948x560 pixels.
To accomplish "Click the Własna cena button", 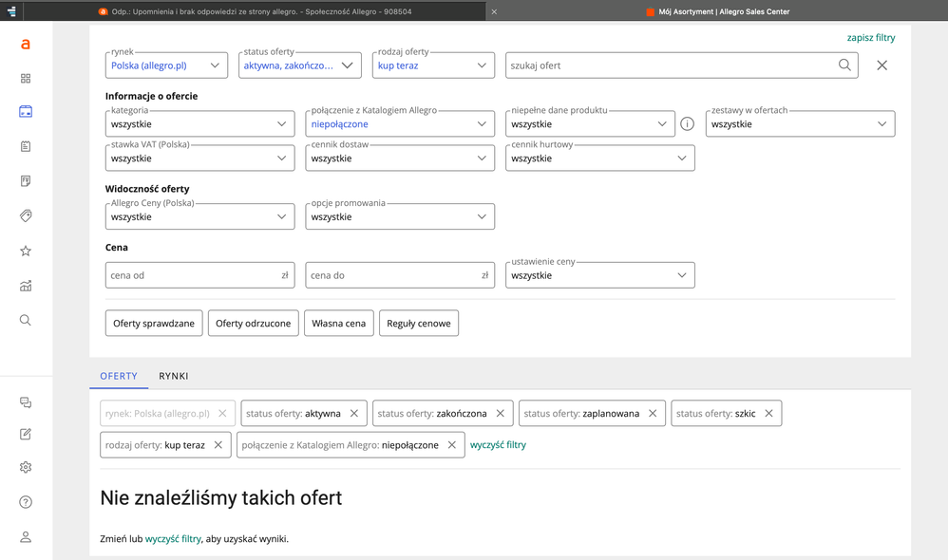I will 338,324.
